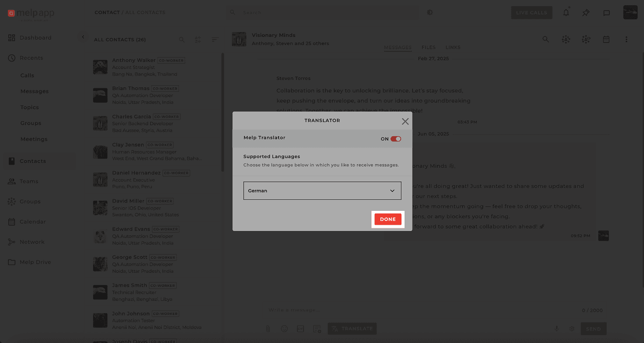
Task: Close the Translator dialog
Action: click(x=405, y=122)
